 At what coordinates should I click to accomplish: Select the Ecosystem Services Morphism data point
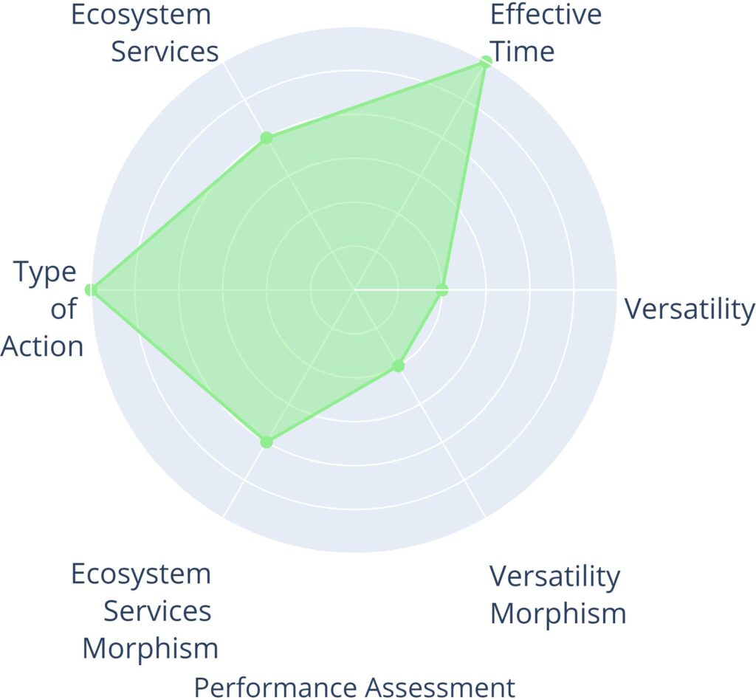(x=267, y=442)
